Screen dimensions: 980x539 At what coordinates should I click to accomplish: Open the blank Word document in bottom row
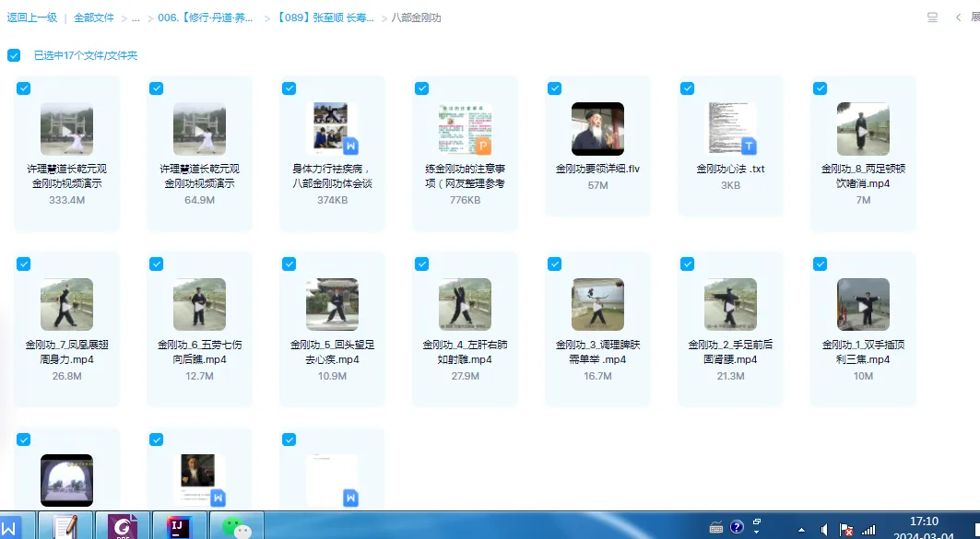(x=333, y=480)
